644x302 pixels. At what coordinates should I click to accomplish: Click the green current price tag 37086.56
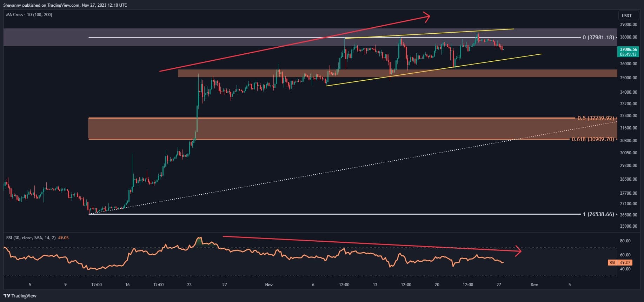pos(628,52)
